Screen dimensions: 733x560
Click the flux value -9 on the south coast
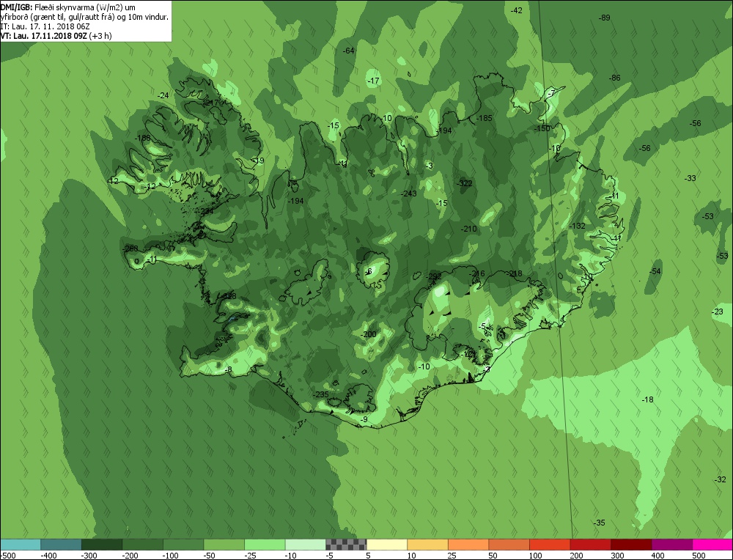point(364,419)
